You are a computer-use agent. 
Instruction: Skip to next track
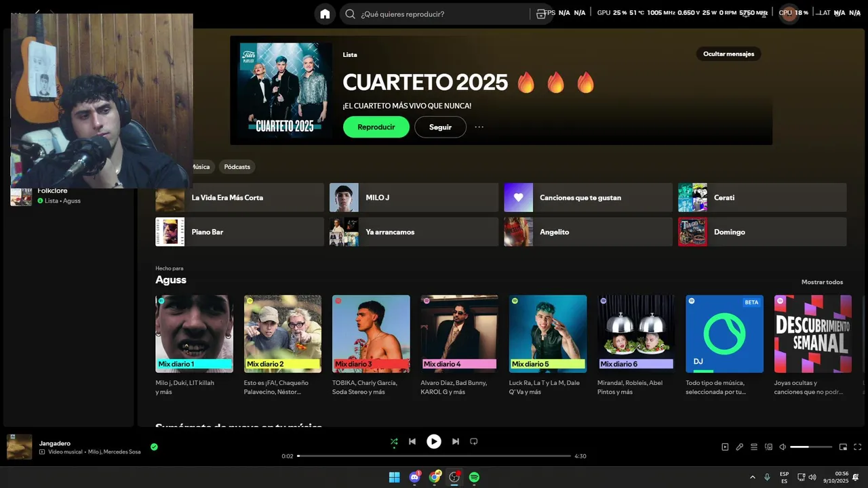point(456,441)
